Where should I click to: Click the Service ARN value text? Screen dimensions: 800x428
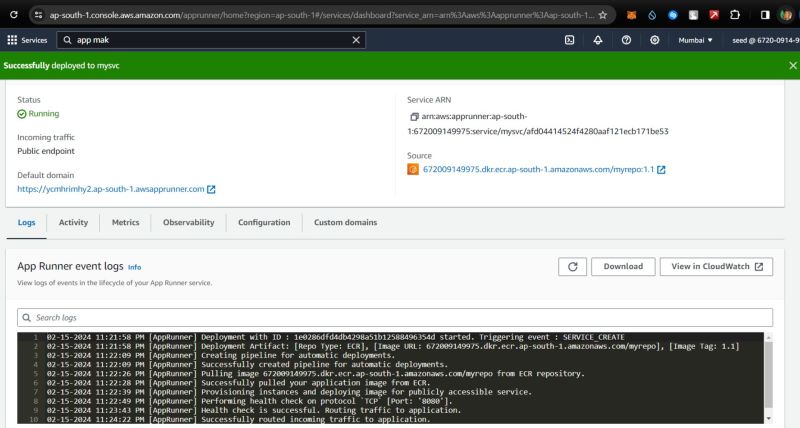538,124
